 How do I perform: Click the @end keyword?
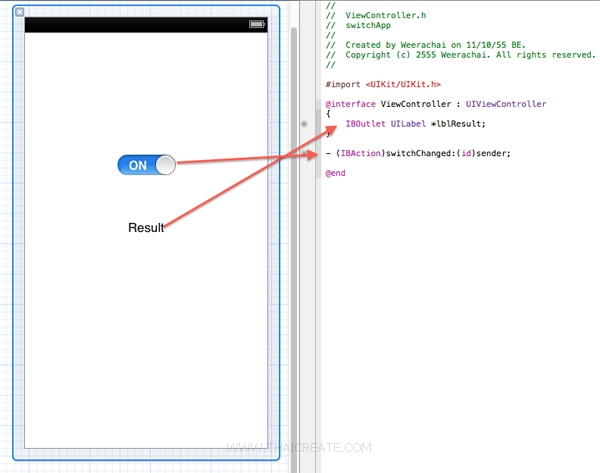tap(335, 173)
